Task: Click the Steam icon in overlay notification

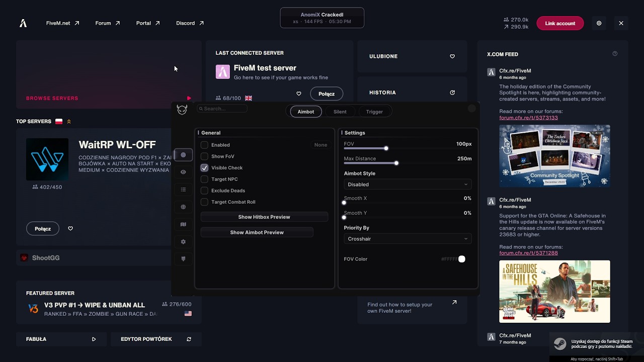Action: pos(559,344)
